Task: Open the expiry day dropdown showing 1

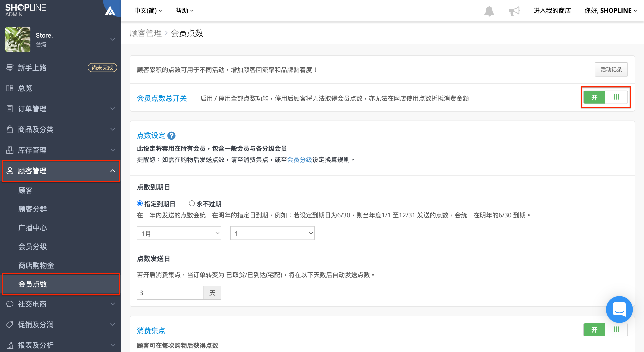Action: pyautogui.click(x=273, y=233)
